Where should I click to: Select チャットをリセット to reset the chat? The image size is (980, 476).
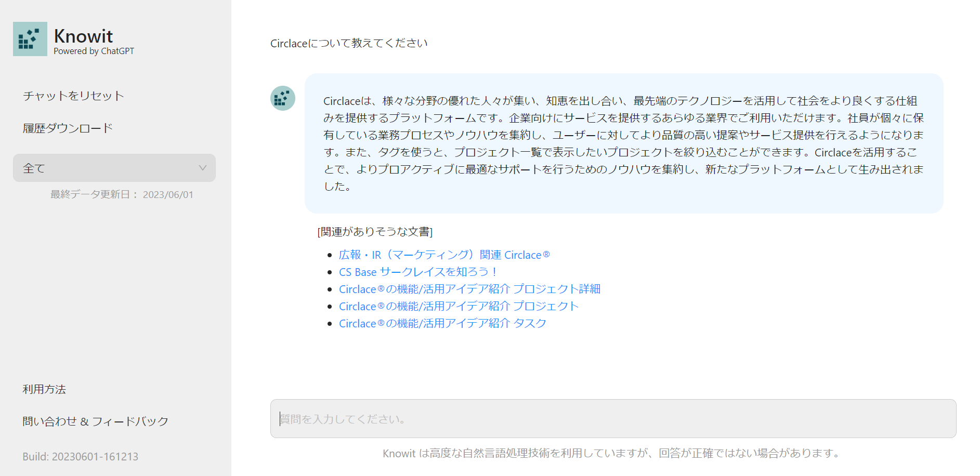(73, 96)
